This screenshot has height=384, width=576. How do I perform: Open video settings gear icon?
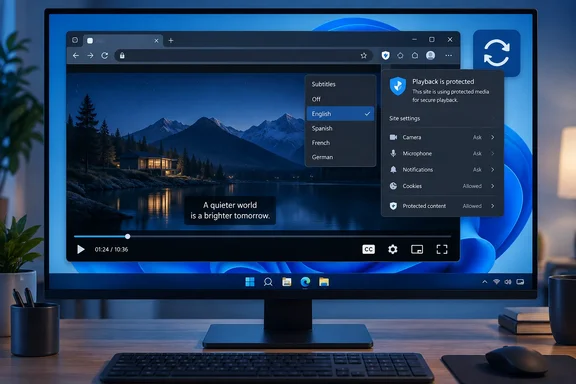(393, 250)
